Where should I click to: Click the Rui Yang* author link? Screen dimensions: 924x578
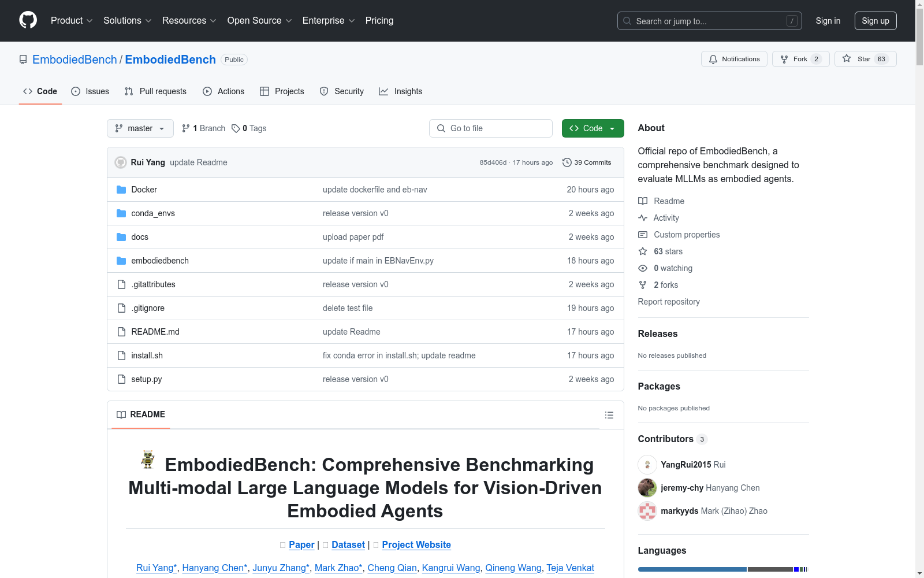(157, 568)
